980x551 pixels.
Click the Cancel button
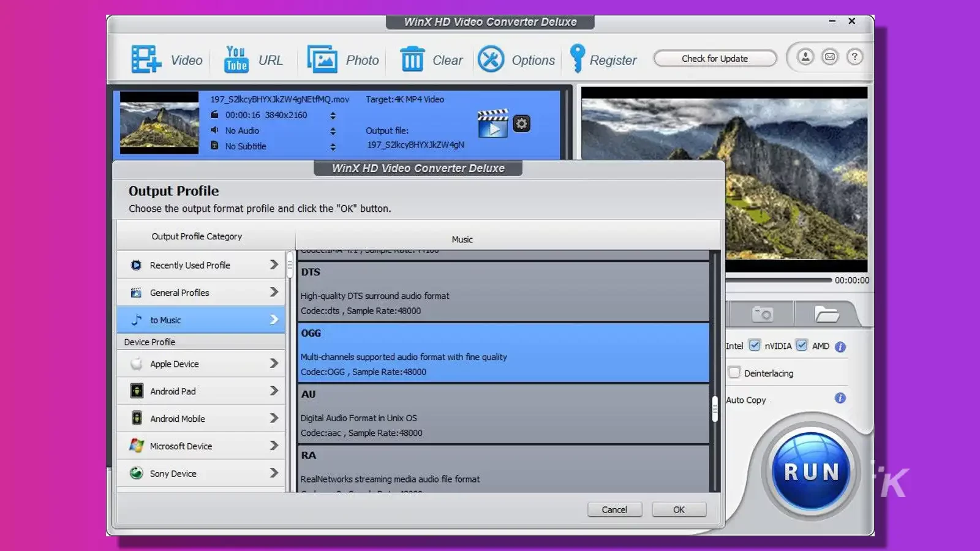[x=614, y=509]
